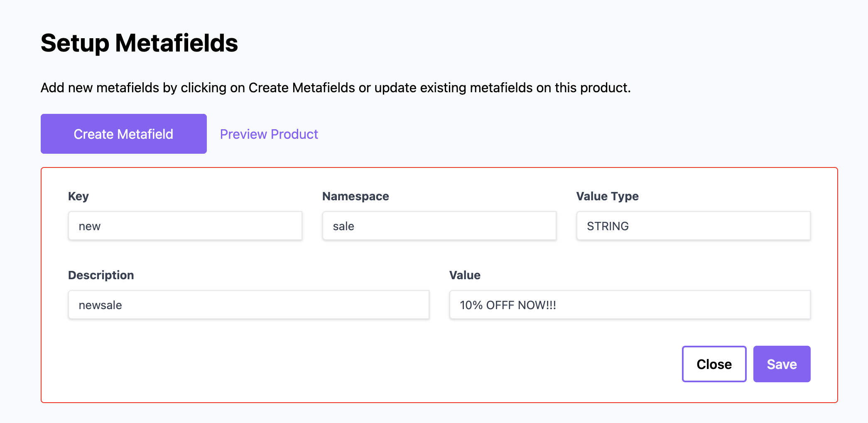This screenshot has height=423, width=868.
Task: Click the Description field label
Action: (101, 275)
